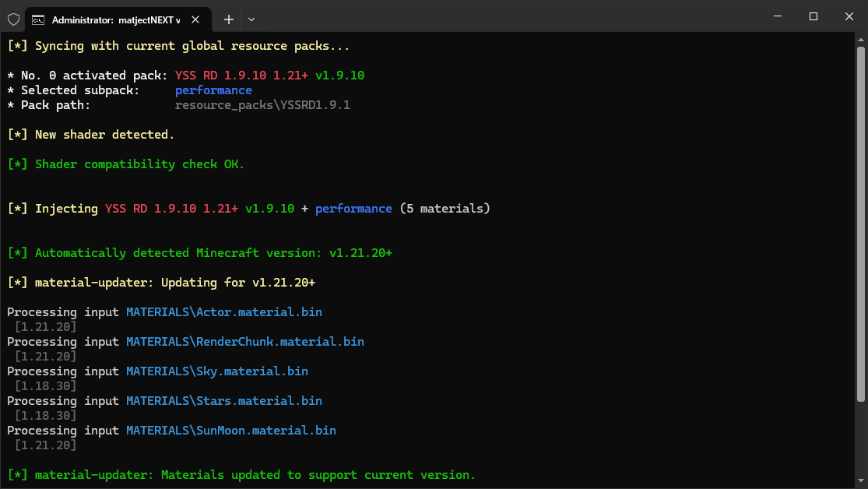Click the path 'resource_packs\YSSRD1.9.1'
Screen dimensions: 868x489
(x=262, y=105)
